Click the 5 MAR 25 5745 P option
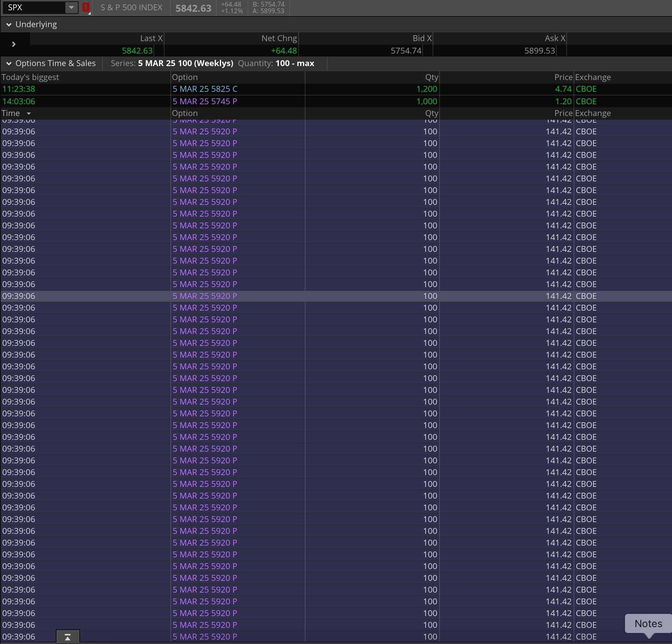672x644 pixels. point(205,101)
